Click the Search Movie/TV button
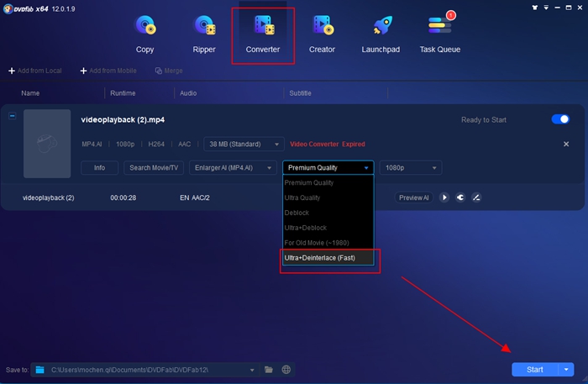Image resolution: width=588 pixels, height=384 pixels. pyautogui.click(x=154, y=167)
